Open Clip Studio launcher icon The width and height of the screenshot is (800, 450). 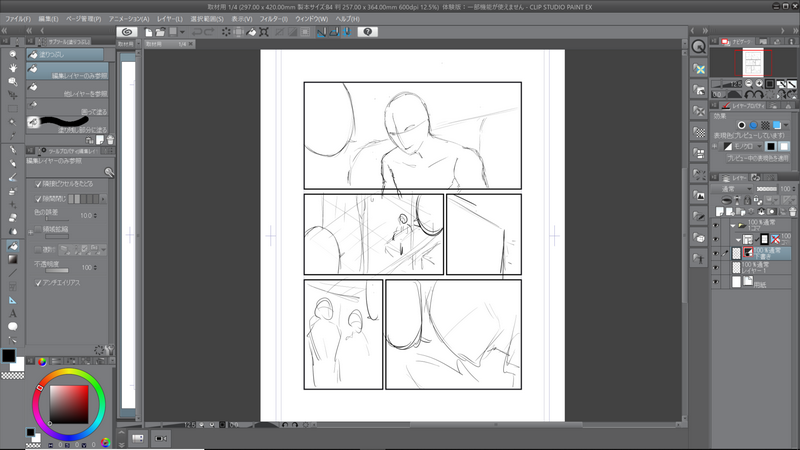[127, 32]
